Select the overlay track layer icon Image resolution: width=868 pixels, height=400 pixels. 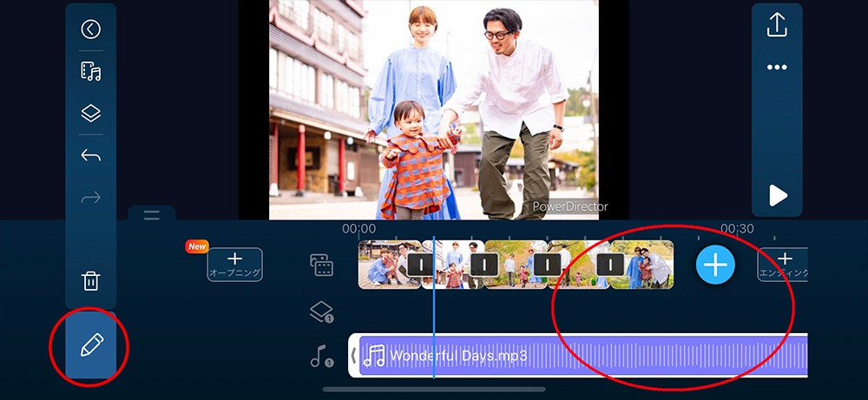322,312
